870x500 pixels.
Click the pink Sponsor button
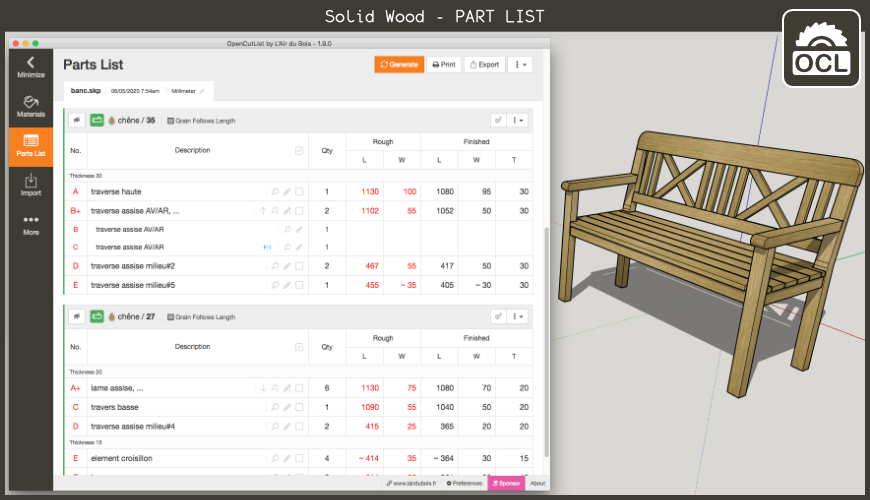point(506,483)
